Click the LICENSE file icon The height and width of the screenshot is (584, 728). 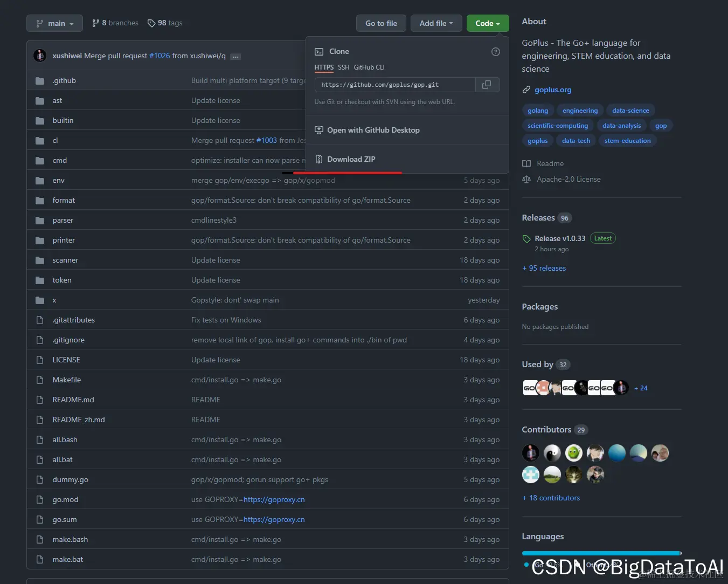tap(40, 360)
